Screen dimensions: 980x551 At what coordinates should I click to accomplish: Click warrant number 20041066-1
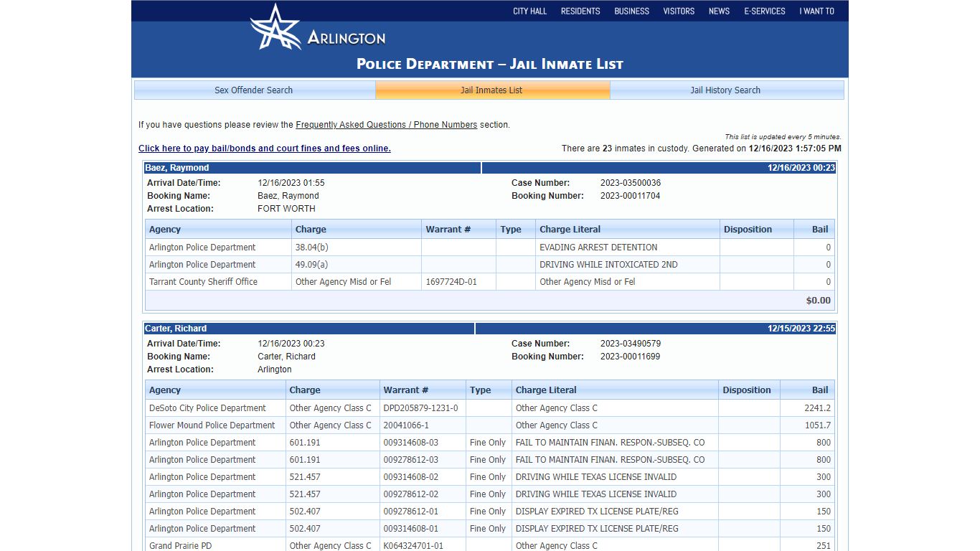[406, 425]
